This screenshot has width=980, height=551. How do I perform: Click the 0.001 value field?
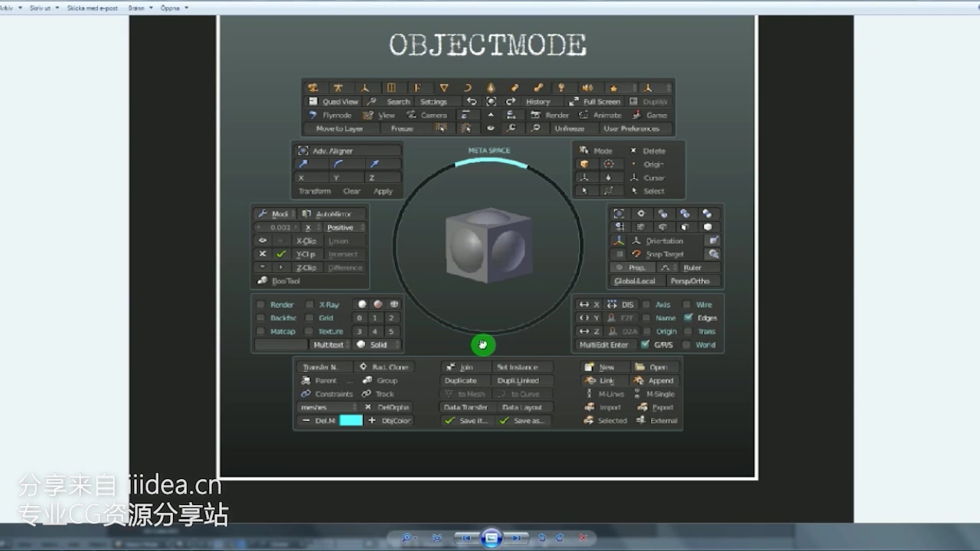[x=276, y=227]
